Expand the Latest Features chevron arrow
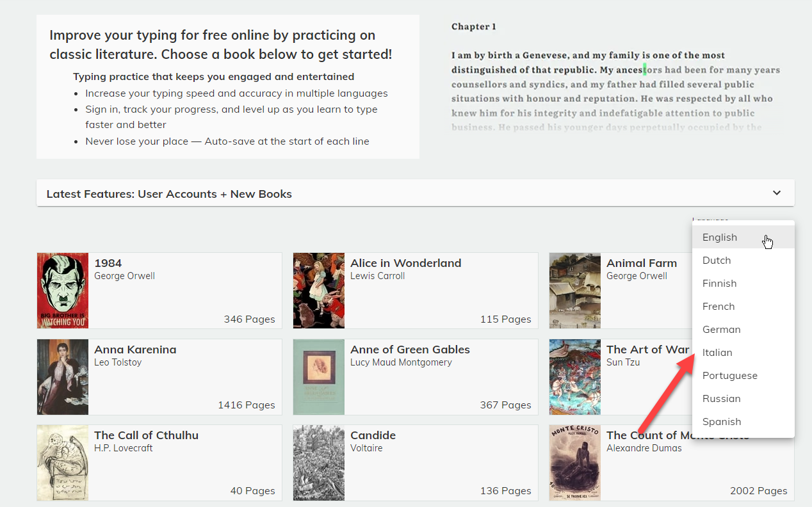The height and width of the screenshot is (507, 812). 777,193
